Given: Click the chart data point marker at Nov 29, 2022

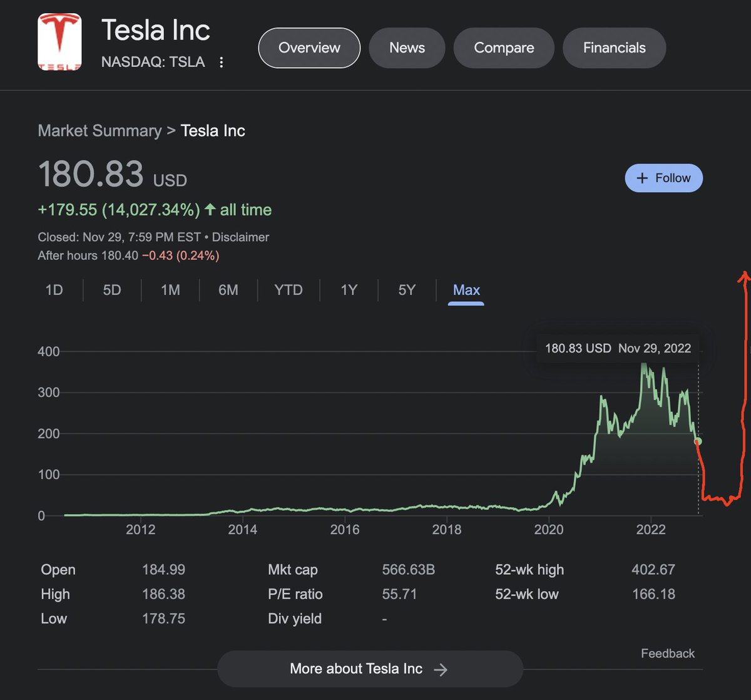Looking at the screenshot, I should (698, 441).
